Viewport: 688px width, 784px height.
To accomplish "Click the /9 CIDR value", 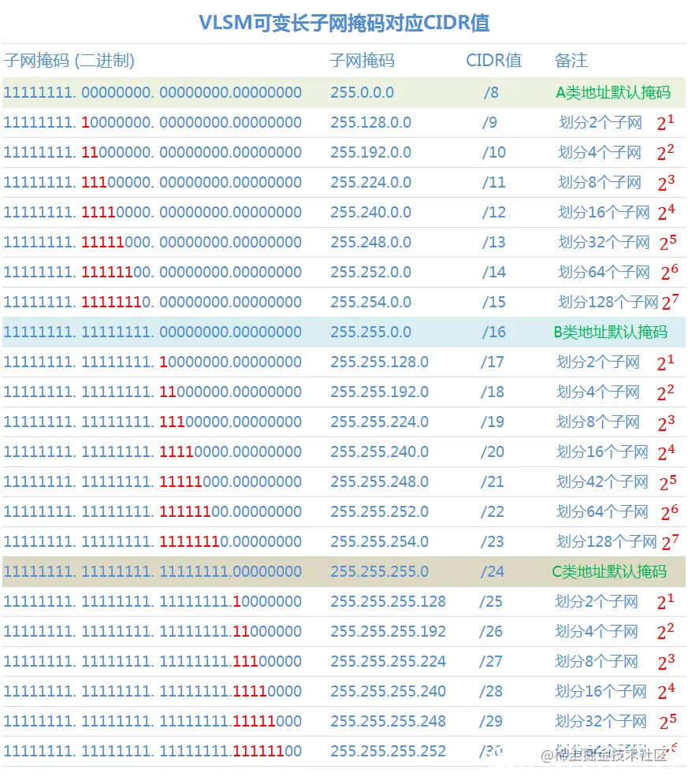I will pos(489,122).
